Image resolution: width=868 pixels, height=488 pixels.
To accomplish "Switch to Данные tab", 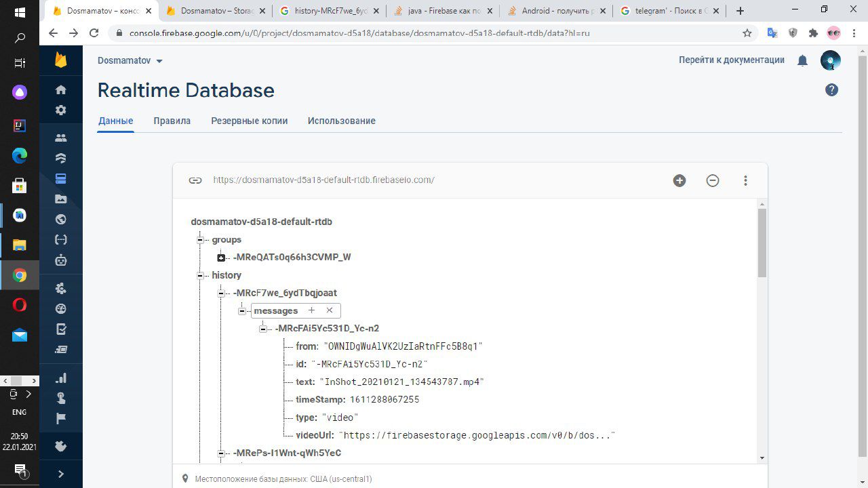I will tap(115, 121).
